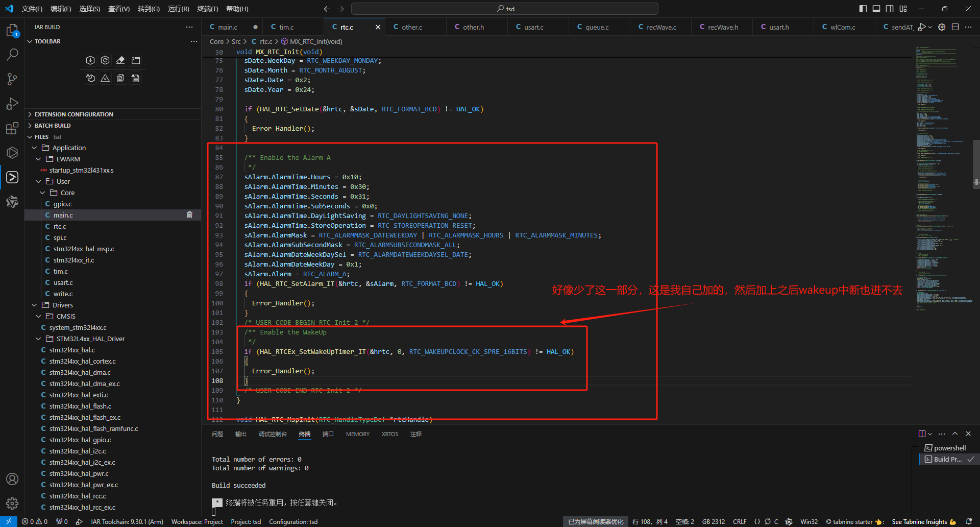Click 行 108, 列 4 cursor position

coord(650,521)
